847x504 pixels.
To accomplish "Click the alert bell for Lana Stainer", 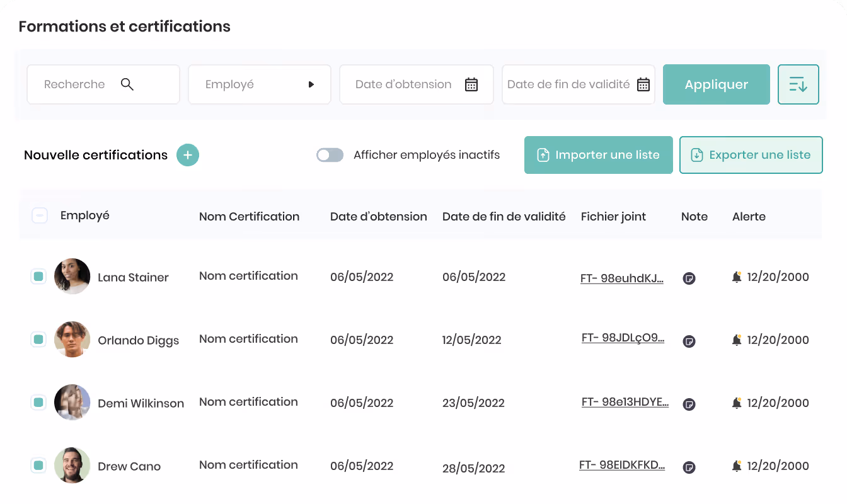I will (x=737, y=277).
